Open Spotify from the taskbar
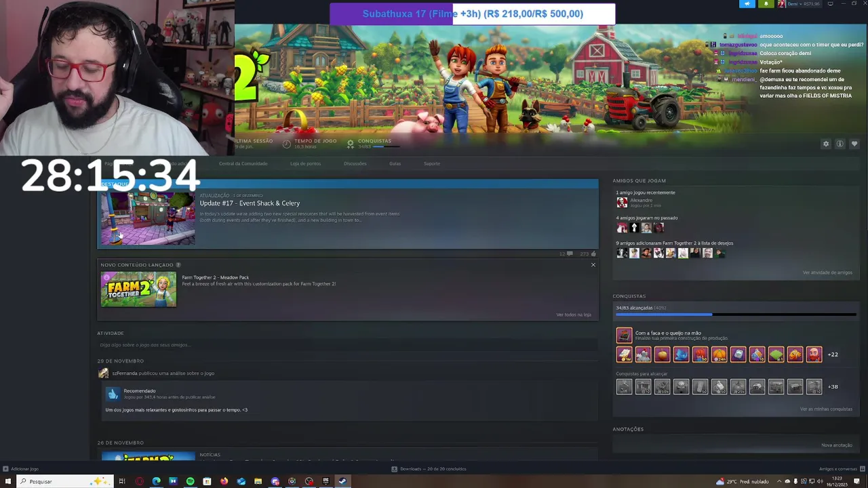 (x=191, y=482)
